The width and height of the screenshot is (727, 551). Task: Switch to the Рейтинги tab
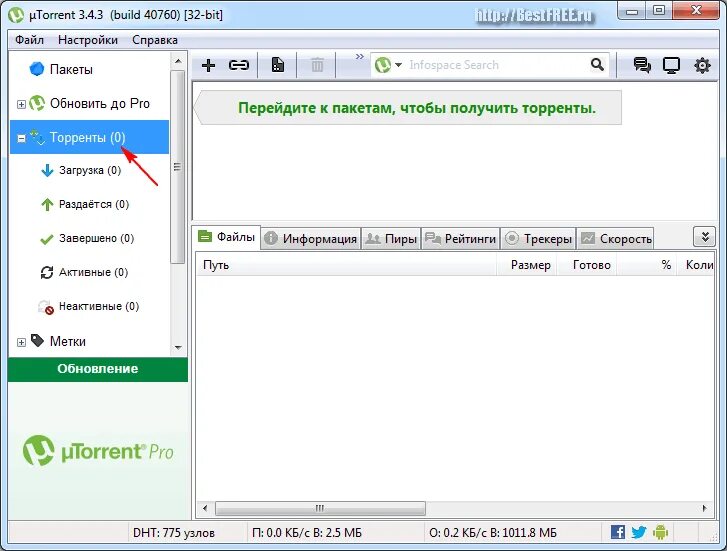click(460, 238)
